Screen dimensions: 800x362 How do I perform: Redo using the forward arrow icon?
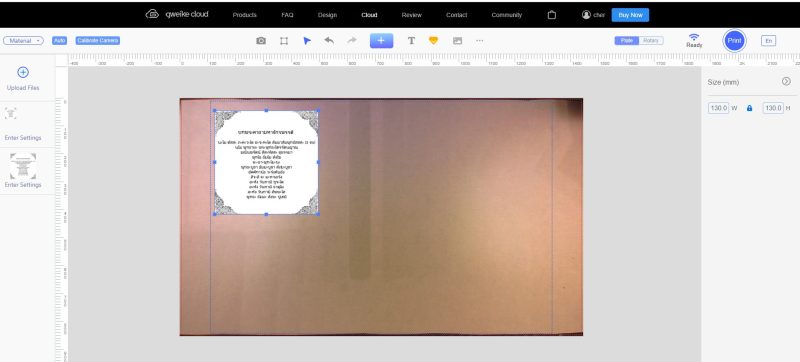[x=352, y=40]
